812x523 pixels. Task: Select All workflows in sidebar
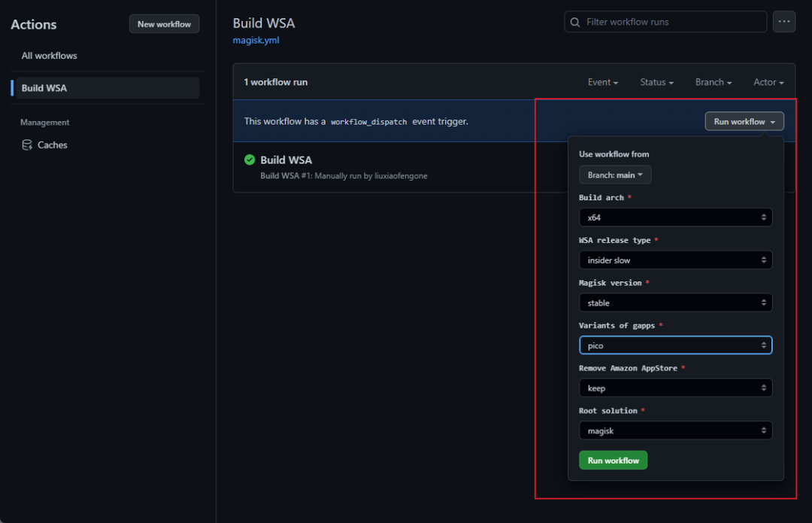49,56
